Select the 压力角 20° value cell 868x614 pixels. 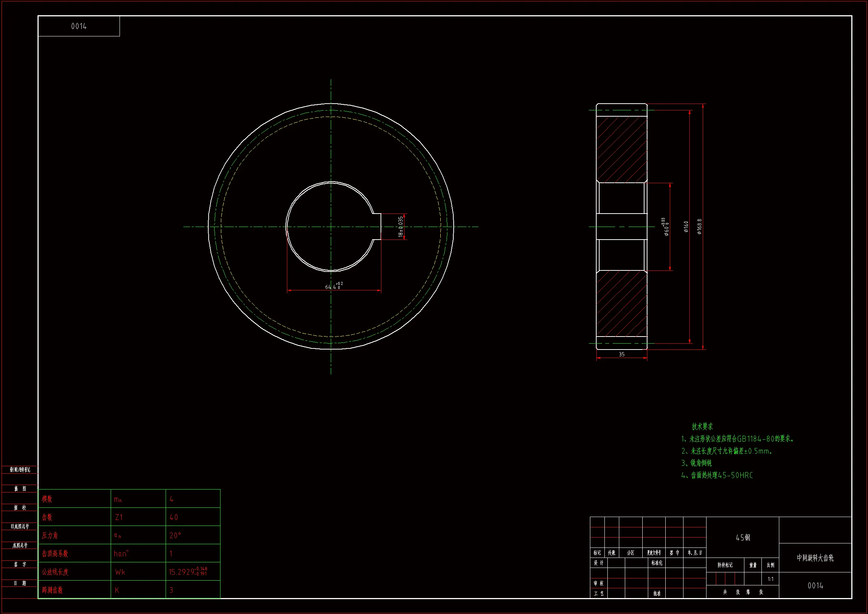[x=175, y=535]
